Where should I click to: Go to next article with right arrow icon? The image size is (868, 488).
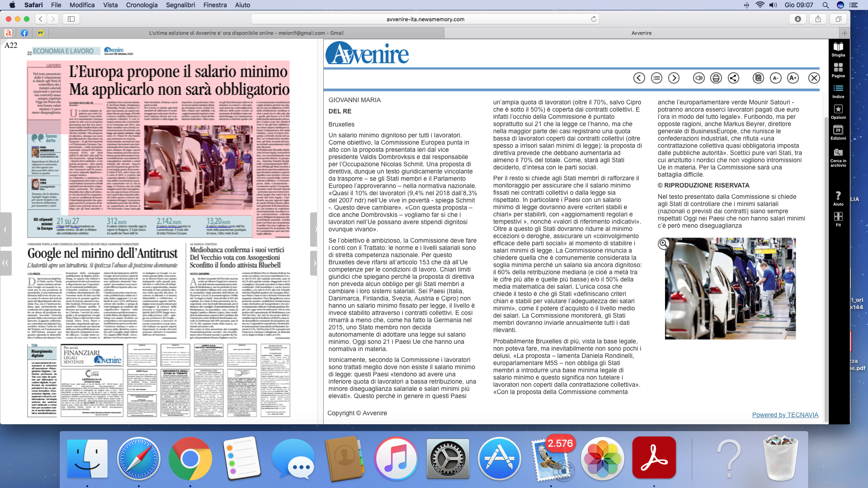coord(674,78)
